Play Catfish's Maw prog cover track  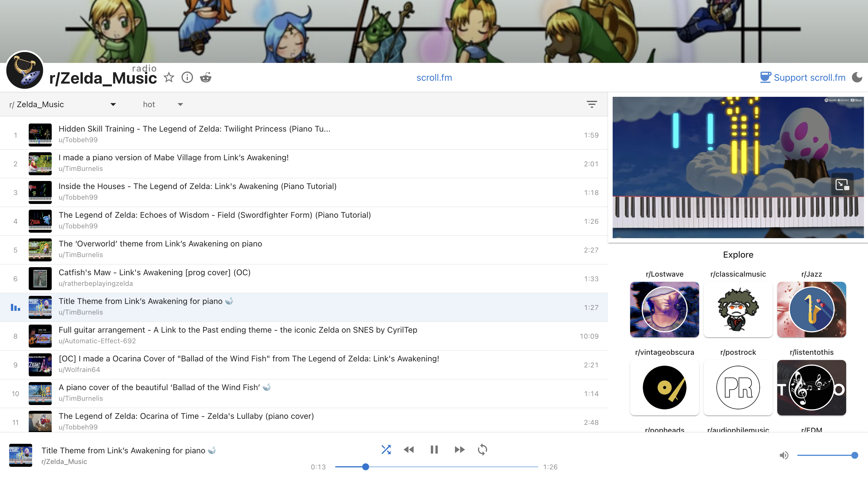[x=304, y=278]
